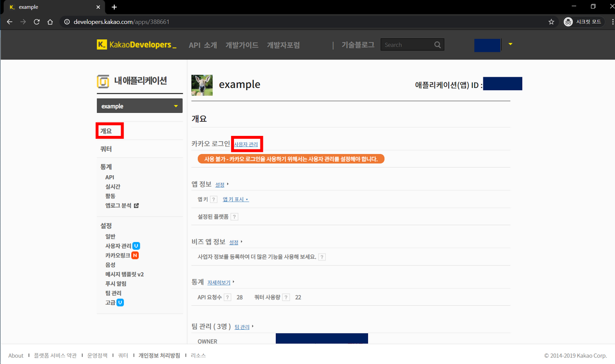Click the N badge next to 카카오링크
The height and width of the screenshot is (364, 615).
135,255
